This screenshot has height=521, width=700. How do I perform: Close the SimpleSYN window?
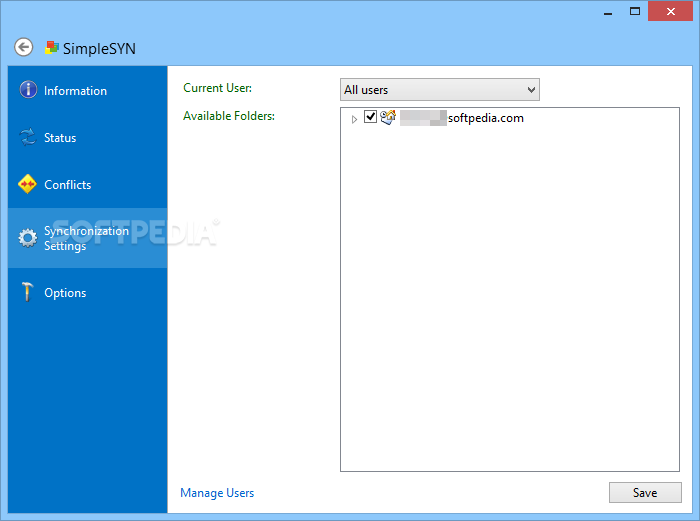671,11
